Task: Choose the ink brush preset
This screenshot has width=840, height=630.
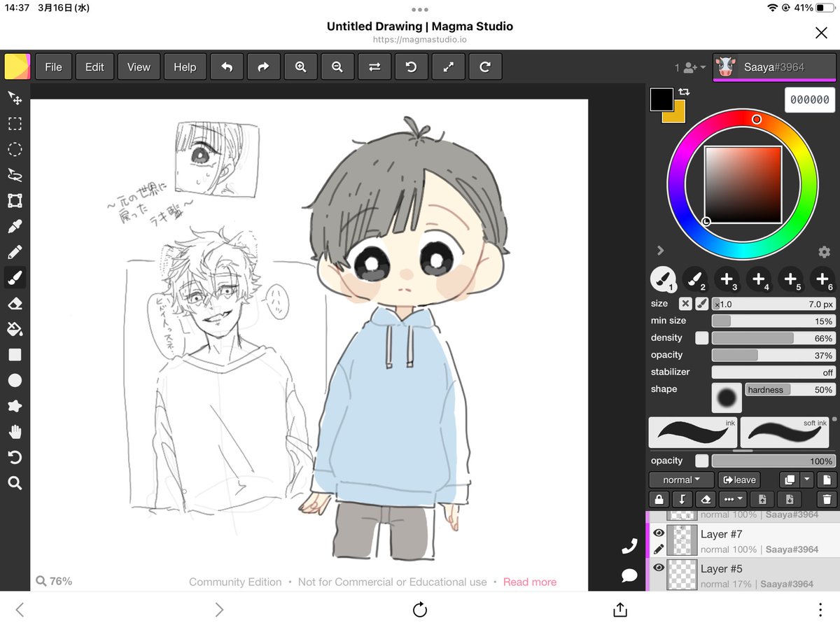Action: (693, 432)
